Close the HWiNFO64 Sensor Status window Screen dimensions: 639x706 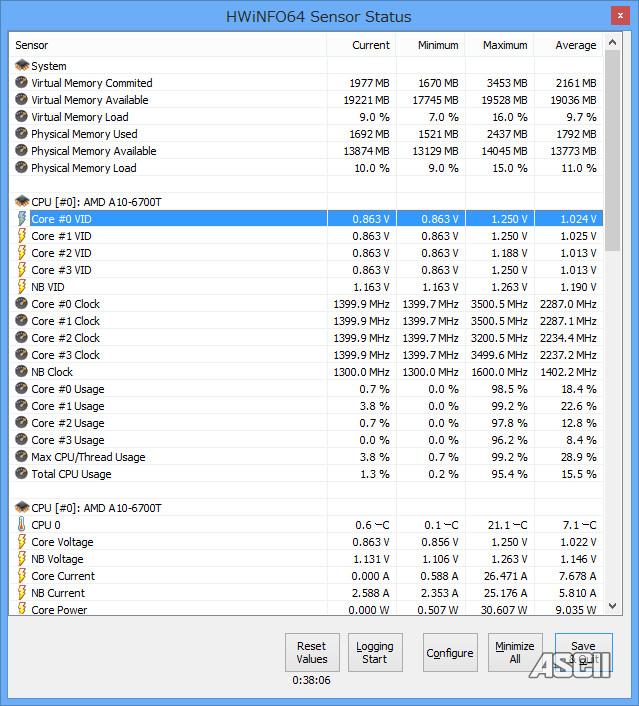[620, 16]
